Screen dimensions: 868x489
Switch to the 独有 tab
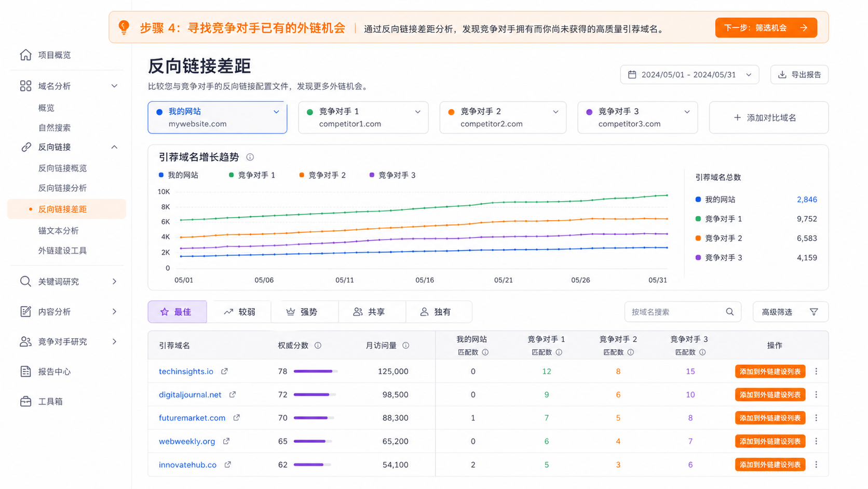(439, 312)
